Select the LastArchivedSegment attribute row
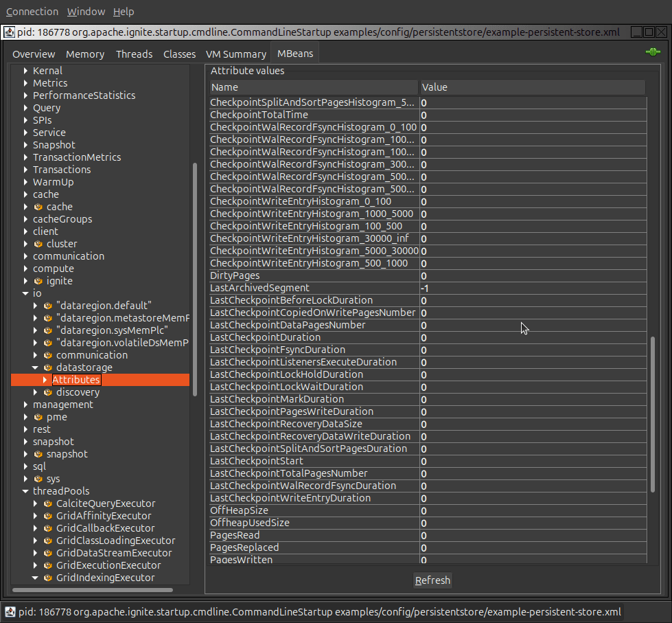The height and width of the screenshot is (623, 672). [x=428, y=288]
